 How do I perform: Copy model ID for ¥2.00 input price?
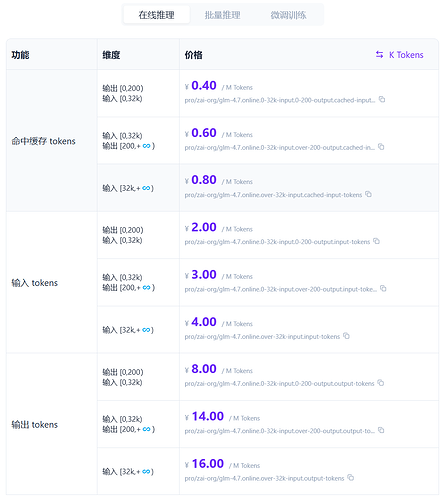(x=376, y=241)
